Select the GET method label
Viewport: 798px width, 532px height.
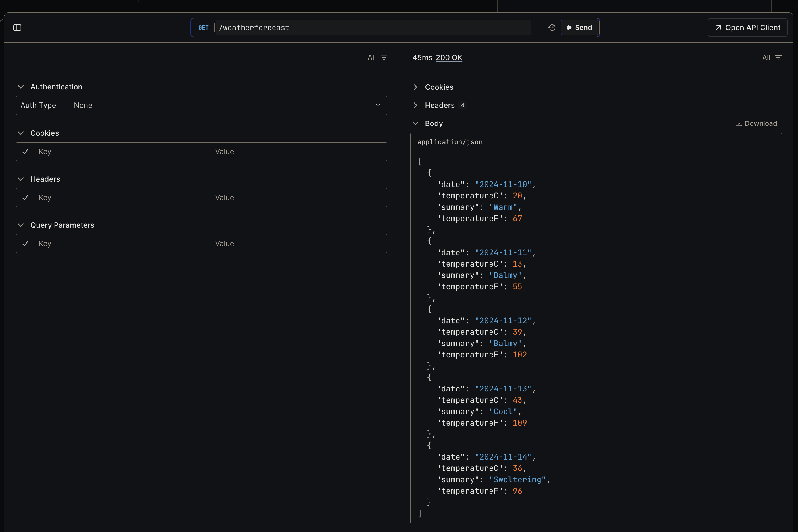(203, 28)
